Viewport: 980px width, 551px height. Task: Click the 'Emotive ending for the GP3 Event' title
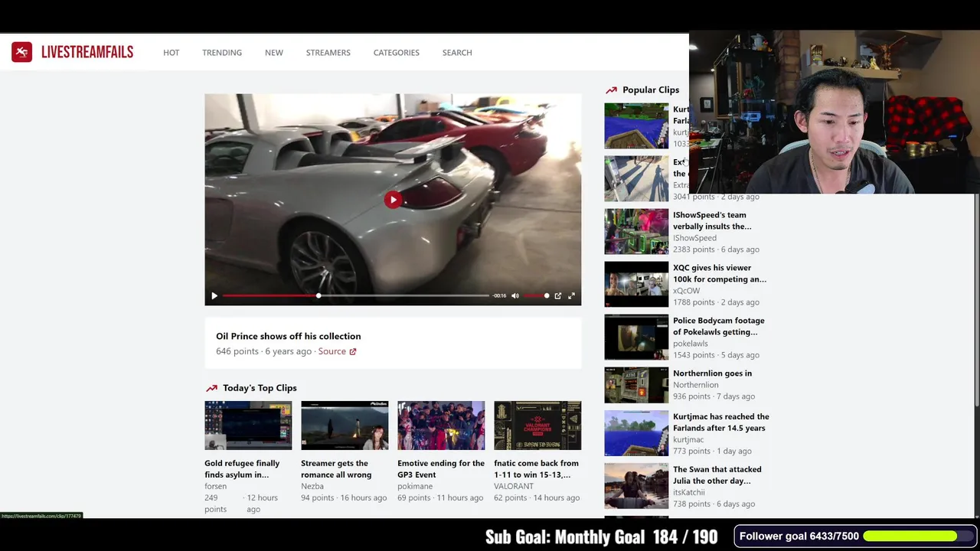(x=441, y=469)
